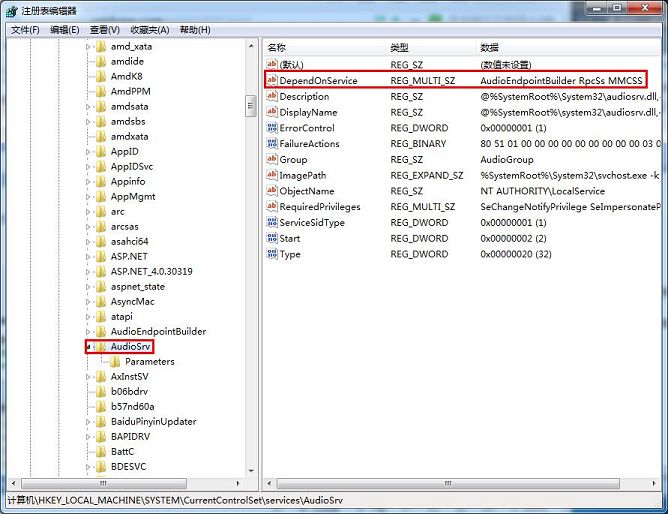The height and width of the screenshot is (514, 668).
Task: Open the 文件(F) menu
Action: (x=24, y=30)
